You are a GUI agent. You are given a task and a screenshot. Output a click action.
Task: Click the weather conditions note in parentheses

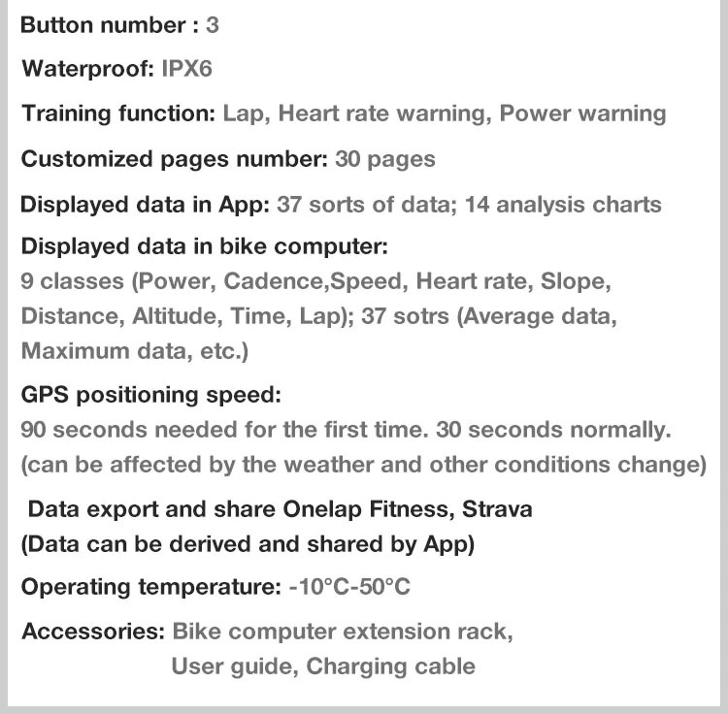point(363,464)
